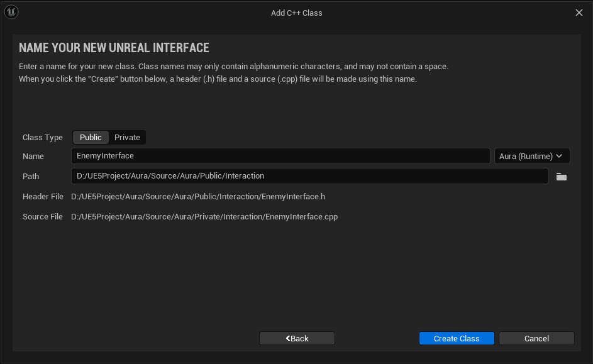Set class type to Public
This screenshot has height=364, width=593.
pyautogui.click(x=91, y=137)
